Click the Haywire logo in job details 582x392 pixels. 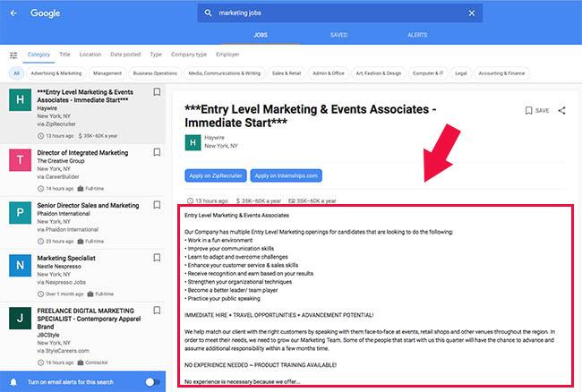[x=193, y=143]
